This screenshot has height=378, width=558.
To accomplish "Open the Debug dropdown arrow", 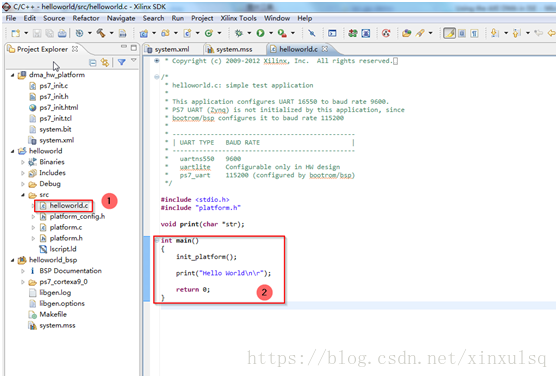I will point(249,33).
